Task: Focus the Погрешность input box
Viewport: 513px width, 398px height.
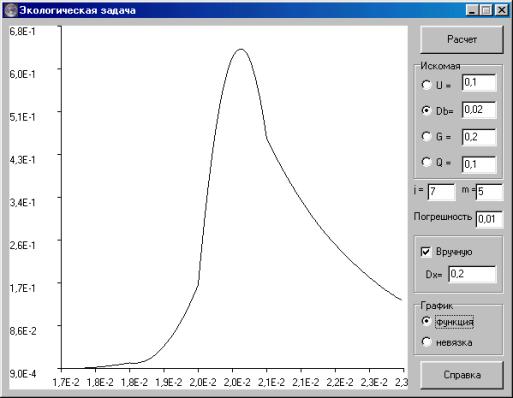Action: [x=489, y=219]
